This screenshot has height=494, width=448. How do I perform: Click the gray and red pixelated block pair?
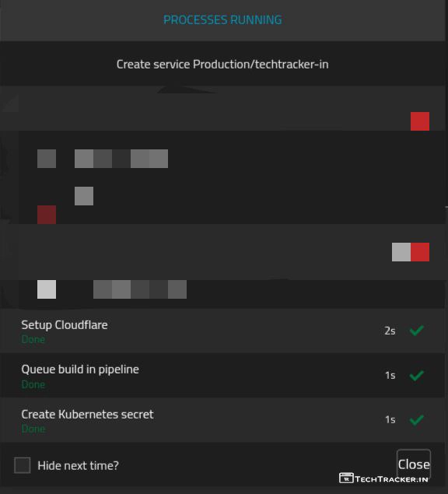[x=411, y=252]
